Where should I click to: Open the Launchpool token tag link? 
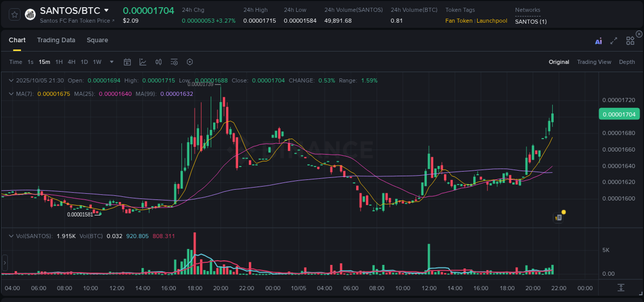pos(492,21)
